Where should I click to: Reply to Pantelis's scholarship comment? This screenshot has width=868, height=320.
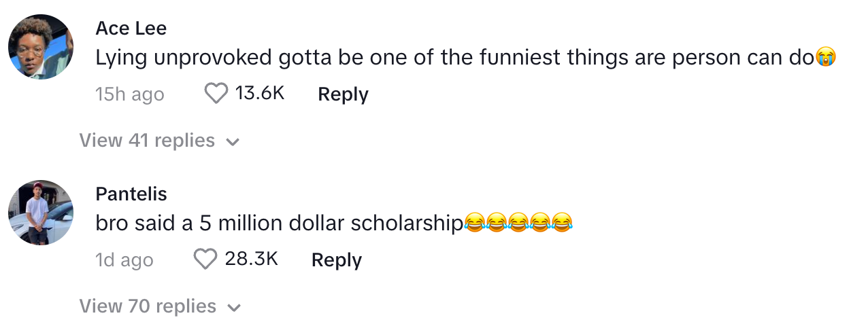(x=337, y=260)
